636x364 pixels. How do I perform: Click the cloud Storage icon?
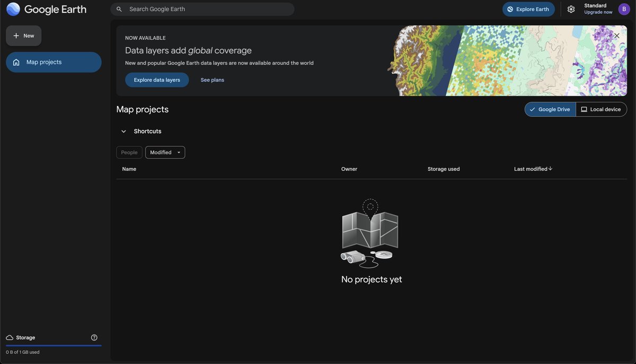[x=10, y=338]
